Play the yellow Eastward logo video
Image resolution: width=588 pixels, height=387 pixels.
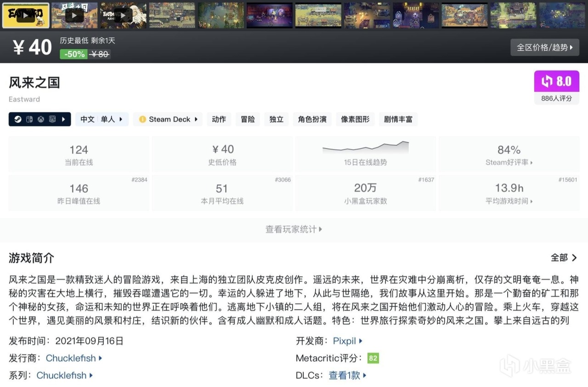point(26,15)
